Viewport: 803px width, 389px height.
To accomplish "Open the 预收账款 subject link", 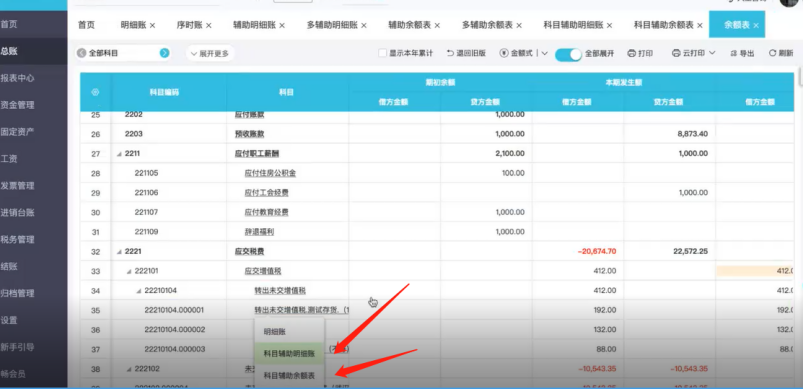I will point(249,134).
